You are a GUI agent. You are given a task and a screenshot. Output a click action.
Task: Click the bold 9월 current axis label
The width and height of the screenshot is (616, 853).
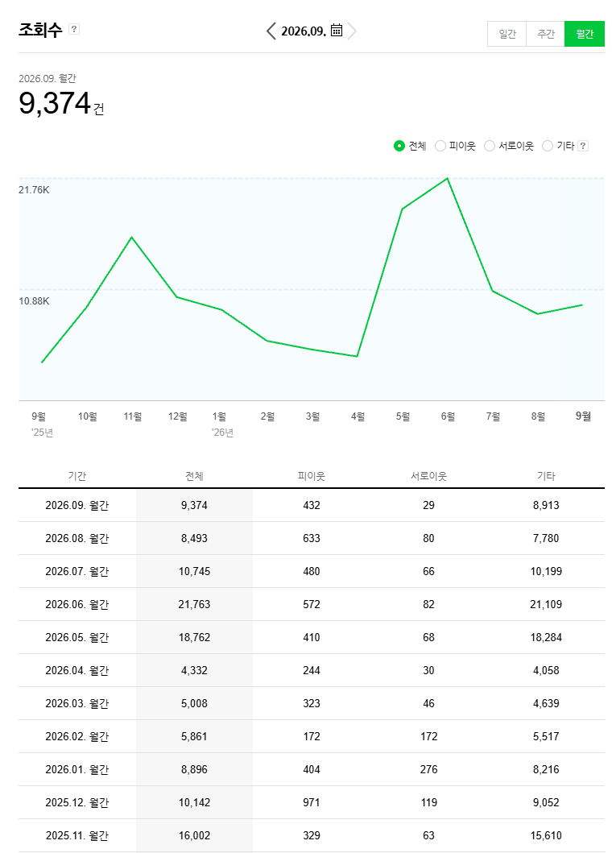[x=583, y=416]
